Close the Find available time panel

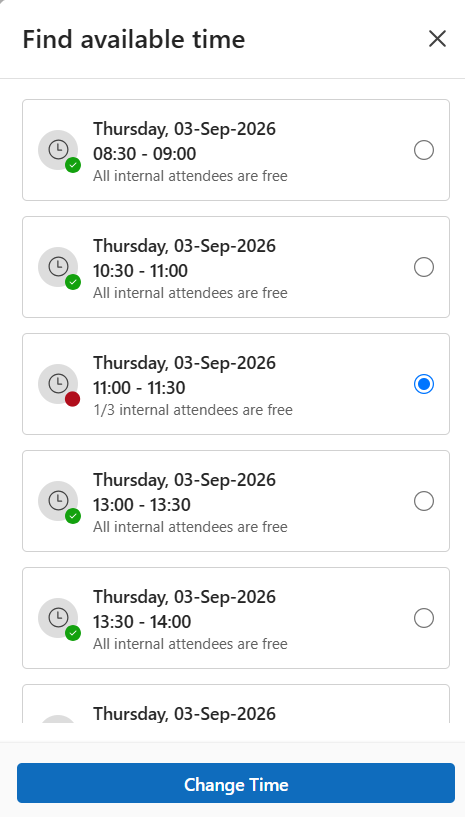(x=437, y=39)
